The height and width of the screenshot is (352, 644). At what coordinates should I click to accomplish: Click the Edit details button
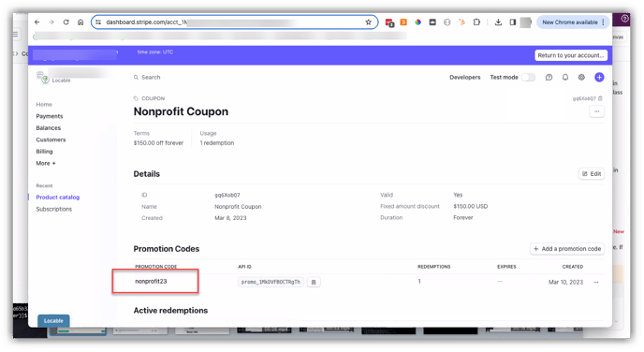592,174
